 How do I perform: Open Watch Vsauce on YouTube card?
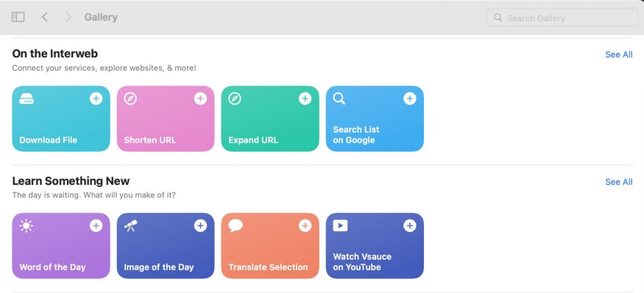(x=375, y=246)
